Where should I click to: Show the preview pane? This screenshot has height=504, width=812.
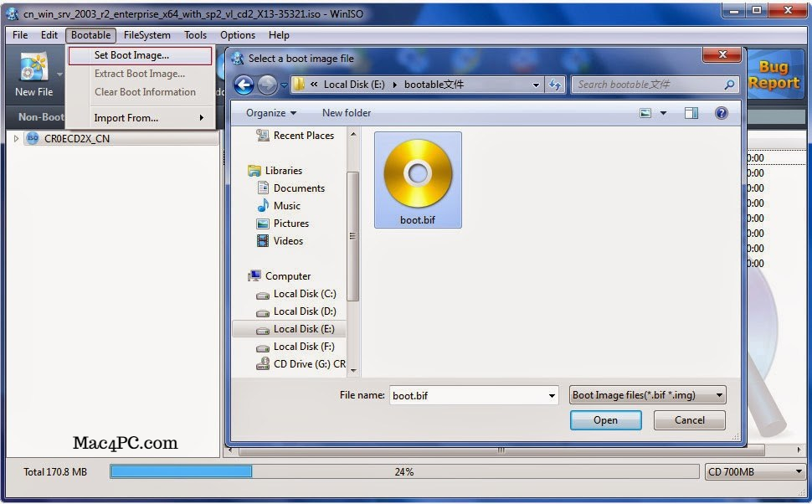(691, 113)
